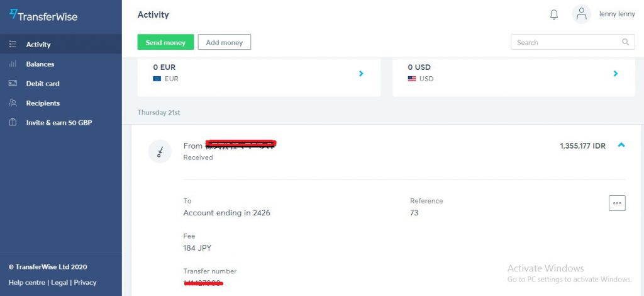Open the USD balance chevron
644x296 pixels.
click(616, 74)
